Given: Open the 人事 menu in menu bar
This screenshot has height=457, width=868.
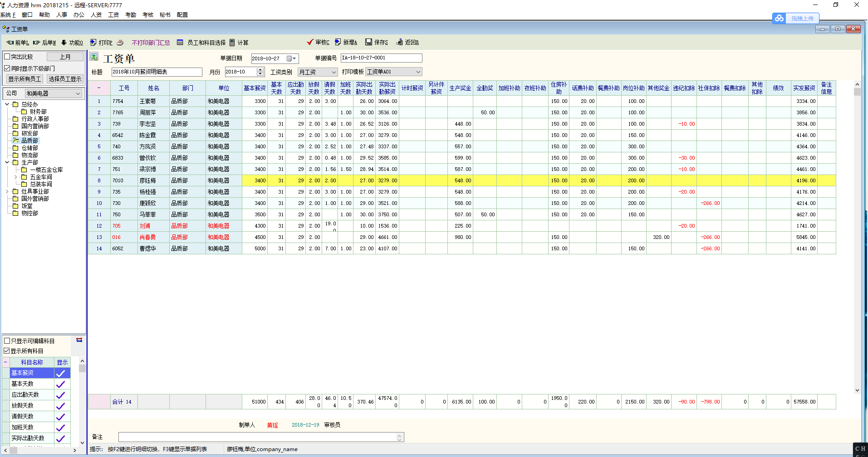Looking at the screenshot, I should pos(62,15).
